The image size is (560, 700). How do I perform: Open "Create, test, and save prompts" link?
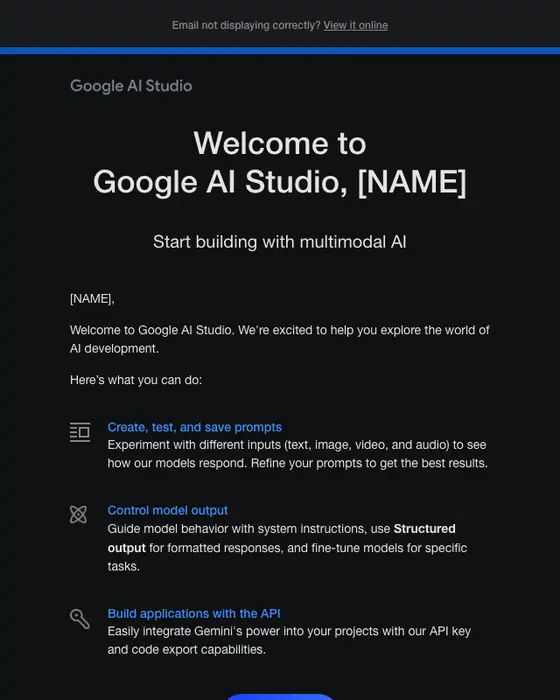pos(195,427)
